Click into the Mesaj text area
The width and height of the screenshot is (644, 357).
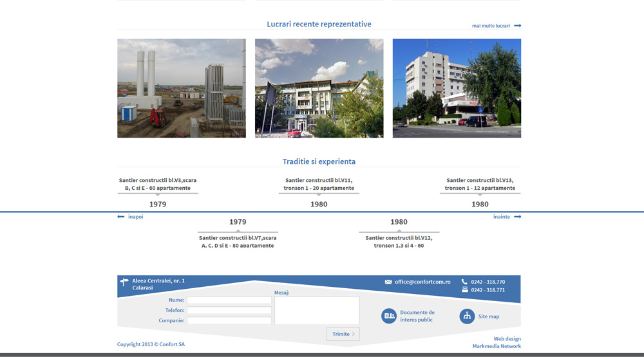coord(316,310)
